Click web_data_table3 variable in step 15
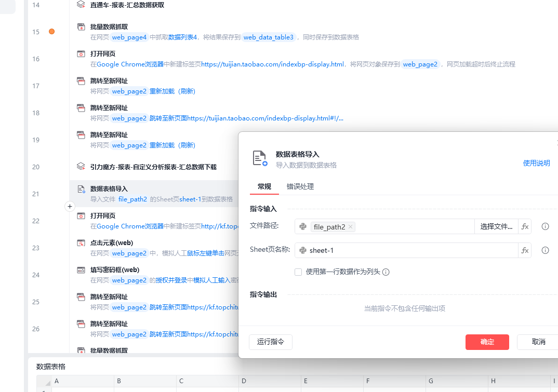558x392 pixels. (x=269, y=37)
